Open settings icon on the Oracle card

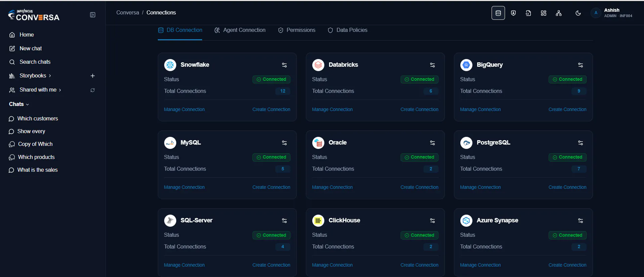432,143
